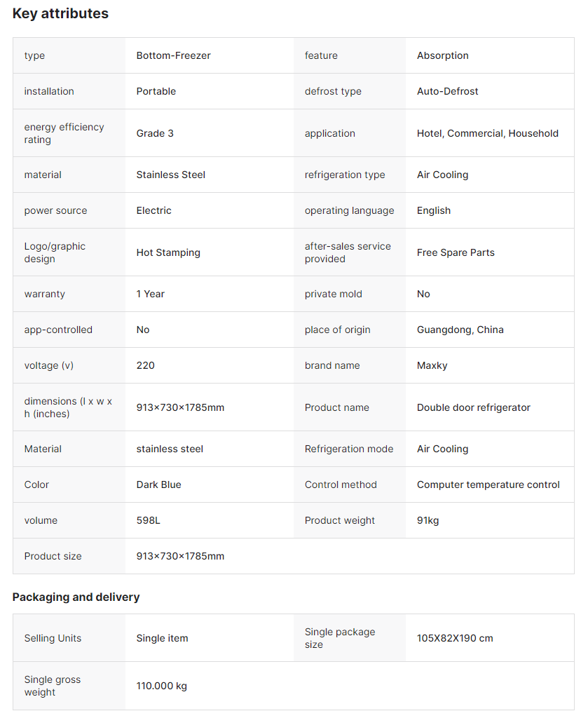Screen dimensions: 588x711
Task: Select the Single item selling units value
Action: (162, 638)
